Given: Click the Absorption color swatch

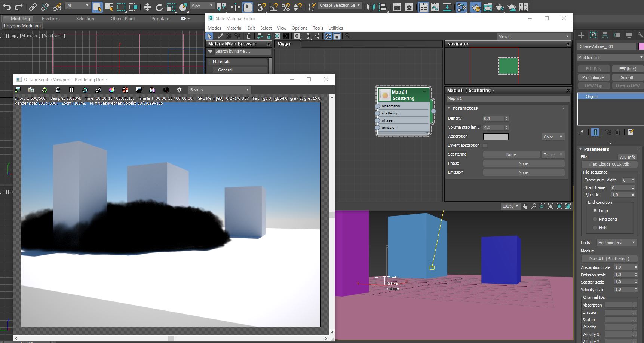Looking at the screenshot, I should point(496,137).
